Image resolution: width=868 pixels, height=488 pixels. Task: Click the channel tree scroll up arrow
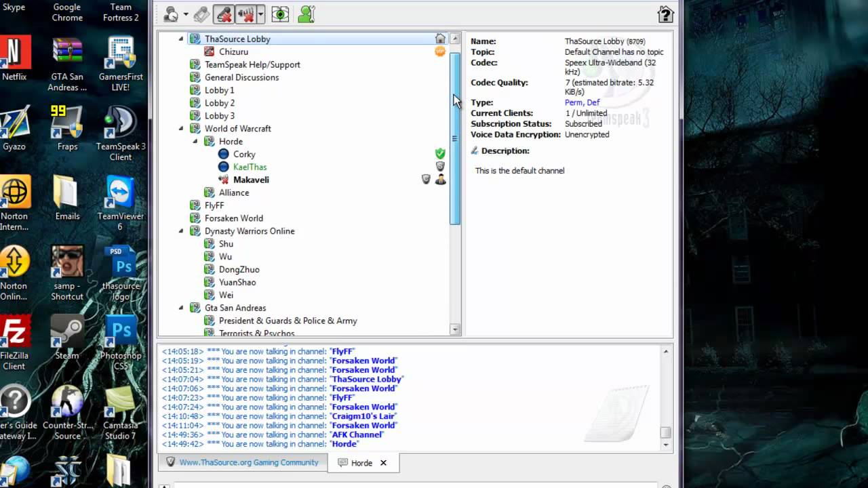coord(455,39)
